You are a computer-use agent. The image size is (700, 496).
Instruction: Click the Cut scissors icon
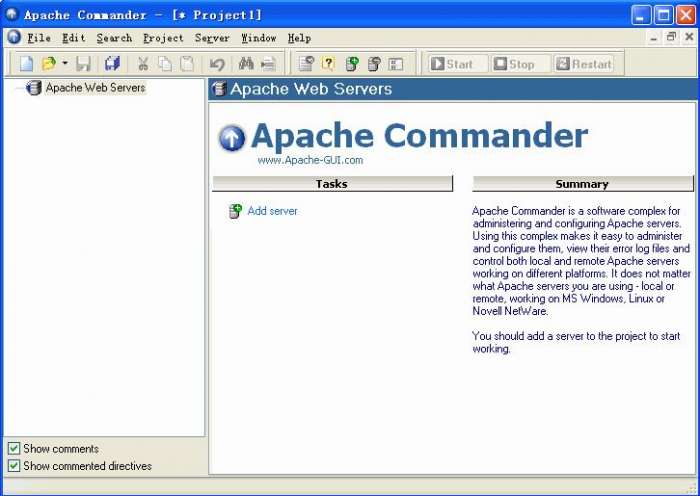(143, 64)
